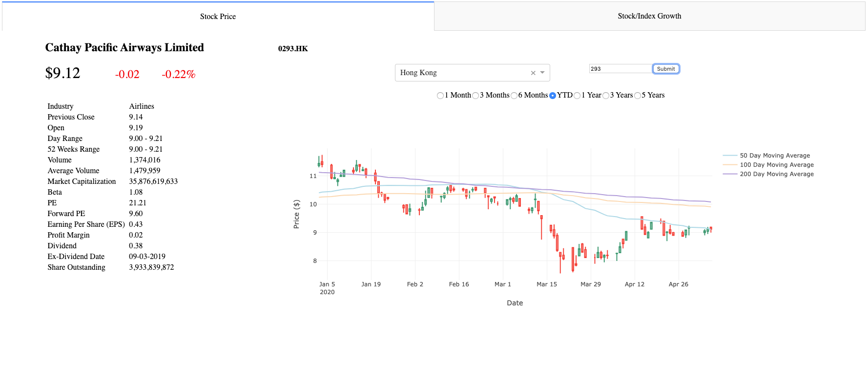Click the Cathay Pacific Airways Limited heading

click(124, 47)
